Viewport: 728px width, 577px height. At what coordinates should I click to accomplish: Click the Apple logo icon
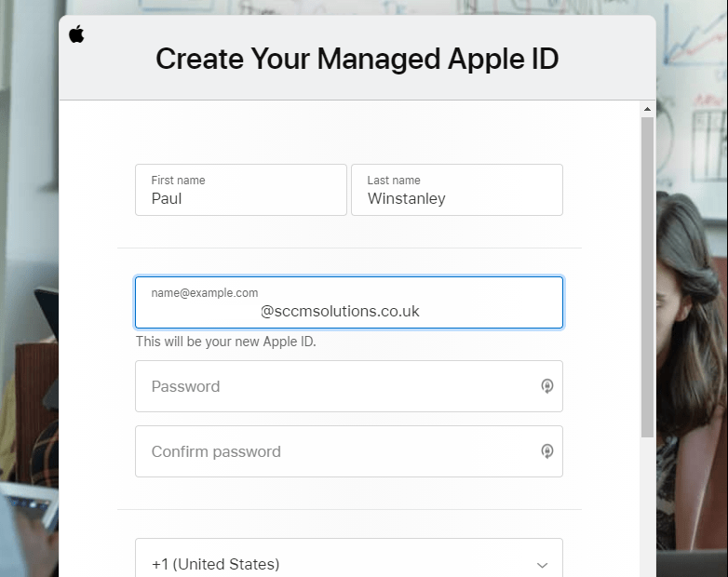point(76,34)
